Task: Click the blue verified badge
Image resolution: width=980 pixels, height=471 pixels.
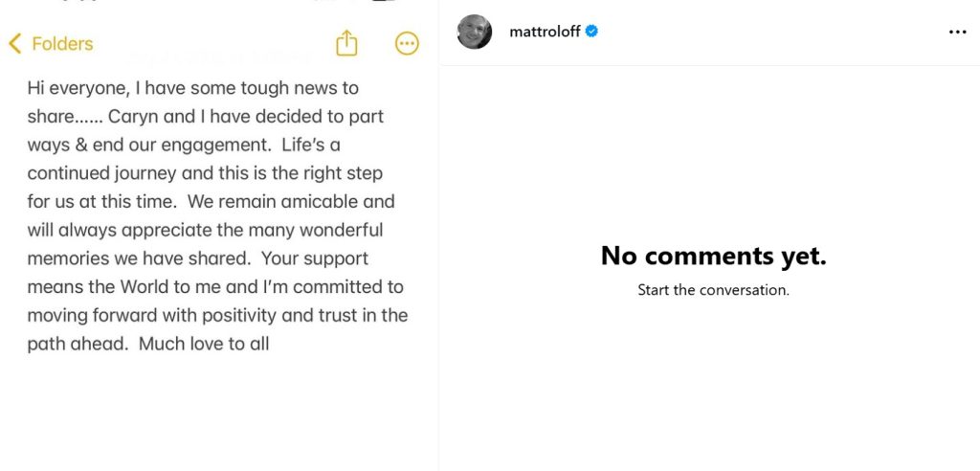Action: 592,32
